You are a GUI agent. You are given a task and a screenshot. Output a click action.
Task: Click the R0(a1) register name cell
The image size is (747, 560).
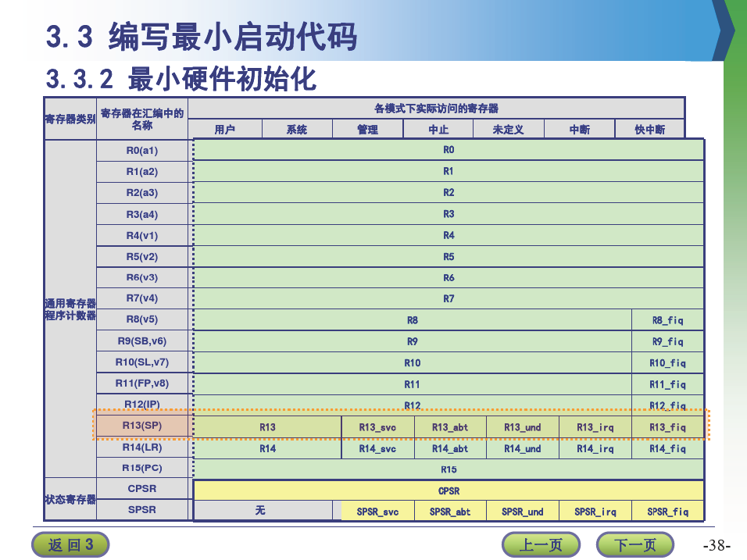(142, 151)
